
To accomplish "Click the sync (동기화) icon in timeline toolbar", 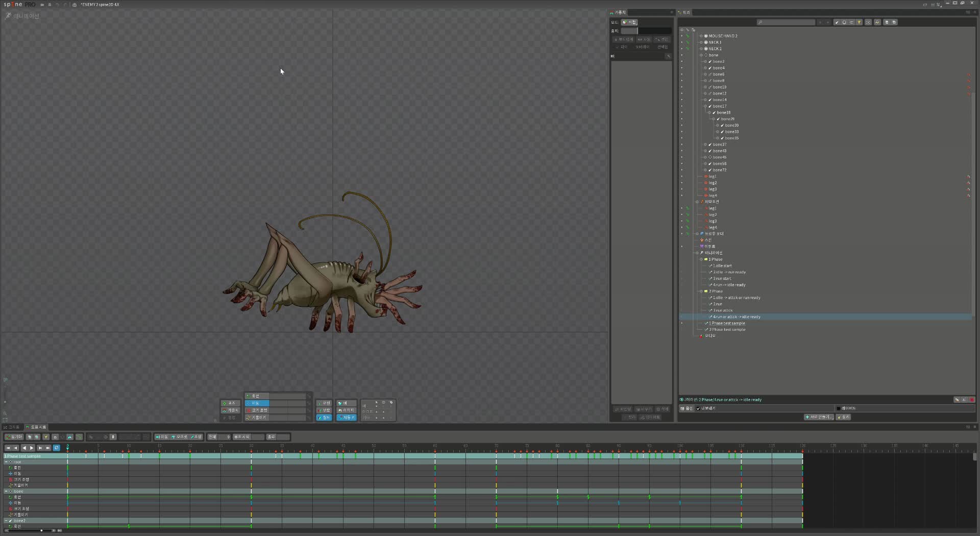I will (x=15, y=436).
